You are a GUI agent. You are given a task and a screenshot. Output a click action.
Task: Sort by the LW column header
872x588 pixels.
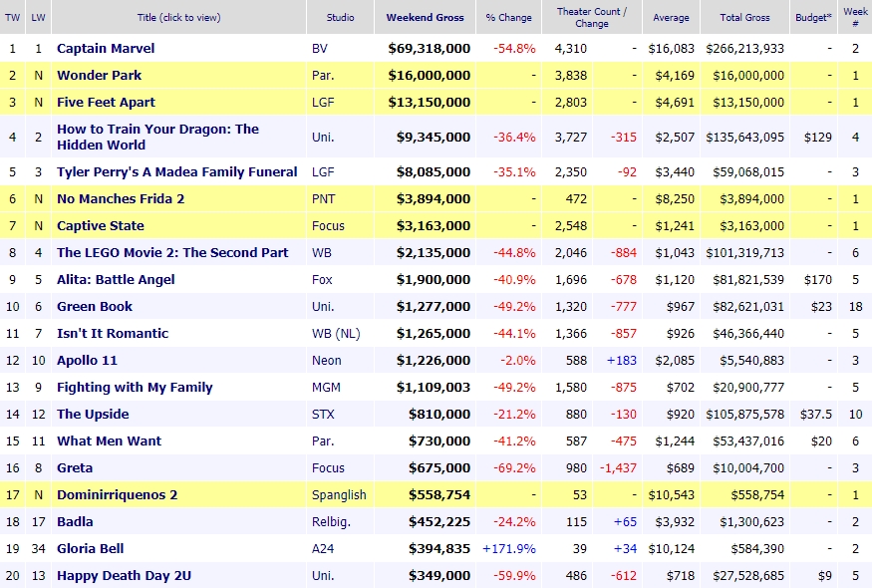click(x=39, y=17)
